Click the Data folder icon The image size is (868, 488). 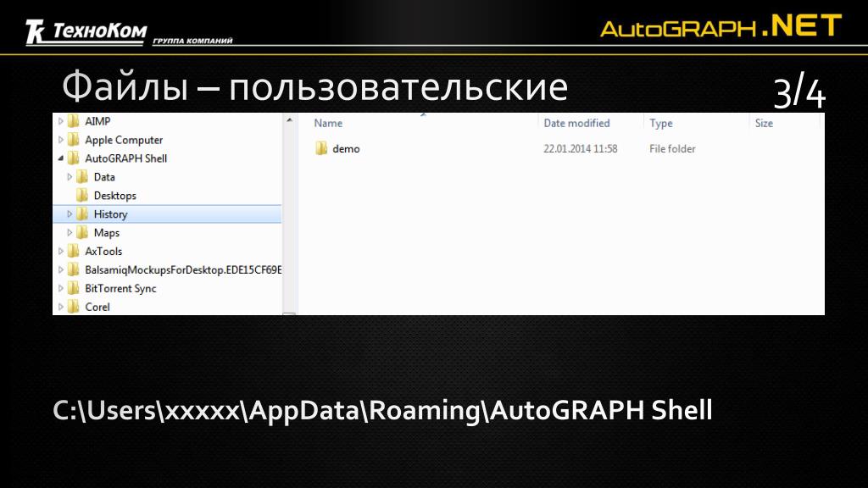pos(82,177)
